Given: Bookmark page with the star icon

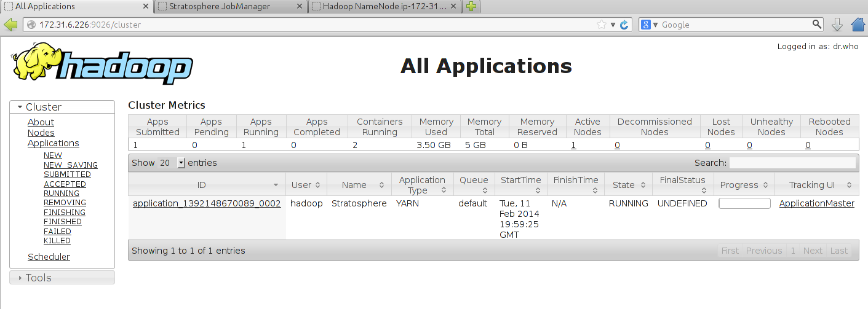Looking at the screenshot, I should coord(601,25).
